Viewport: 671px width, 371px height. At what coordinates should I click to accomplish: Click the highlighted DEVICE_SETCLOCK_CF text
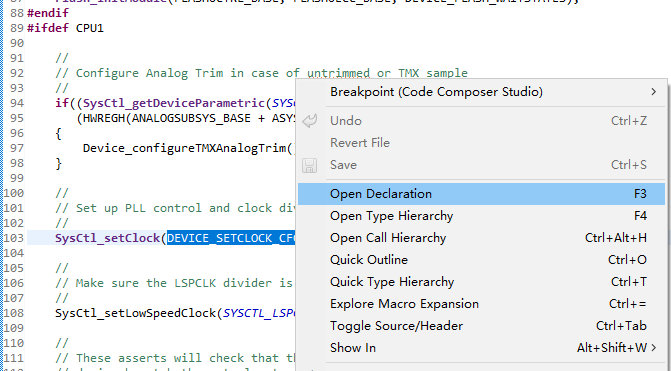point(231,238)
